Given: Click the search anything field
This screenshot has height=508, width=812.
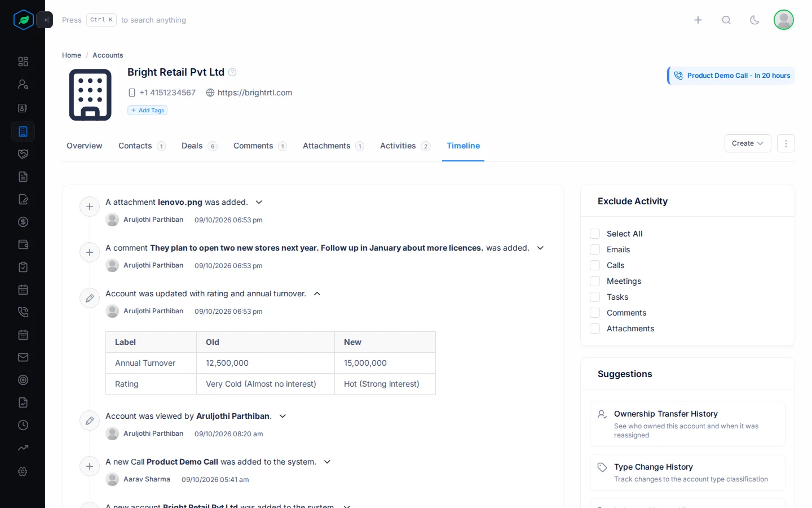Looking at the screenshot, I should pyautogui.click(x=124, y=20).
